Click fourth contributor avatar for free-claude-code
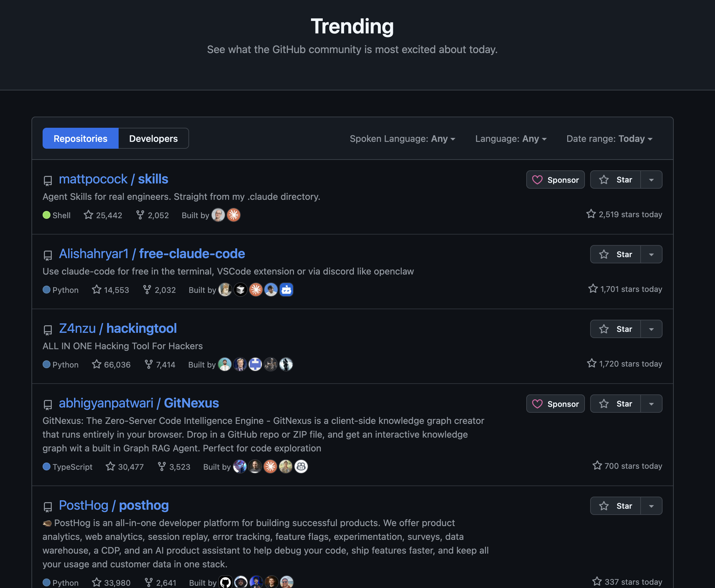 pos(271,290)
